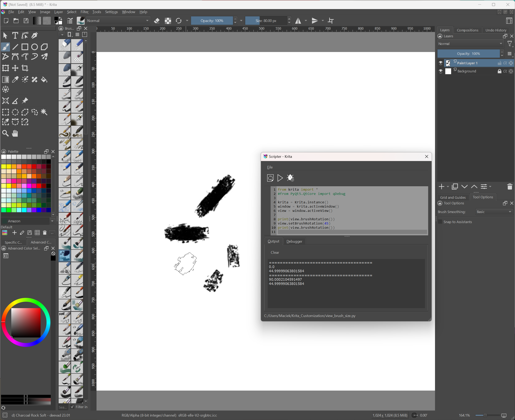Toggle eraser mode in the toolbar
Image resolution: width=515 pixels, height=420 pixels.
click(157, 21)
